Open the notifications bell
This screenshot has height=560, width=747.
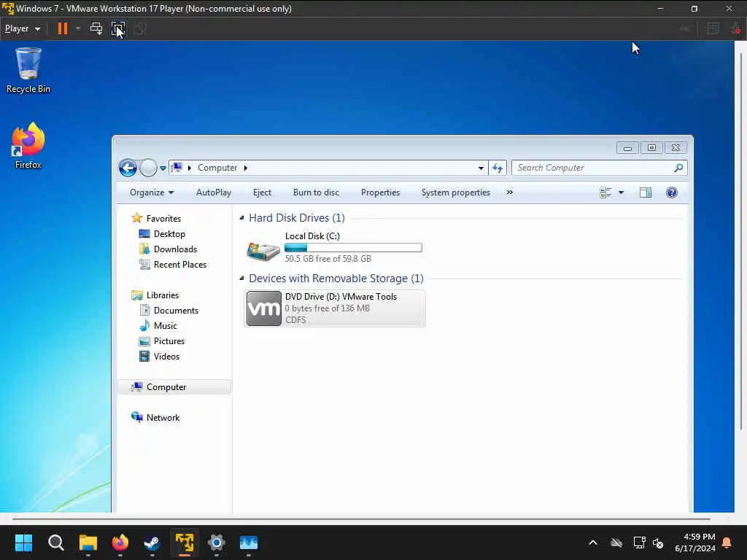pos(727,542)
